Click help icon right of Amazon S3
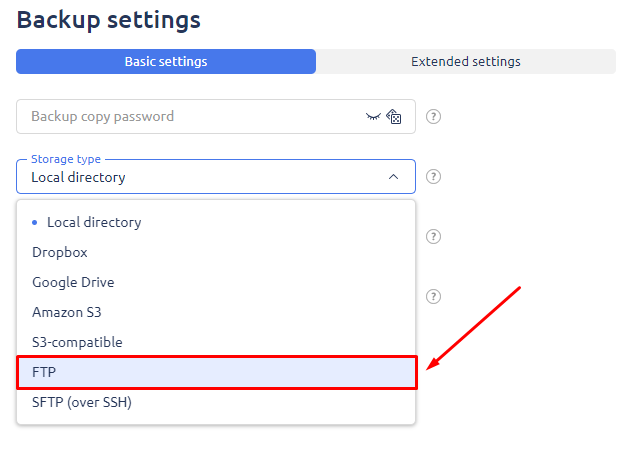 click(433, 297)
